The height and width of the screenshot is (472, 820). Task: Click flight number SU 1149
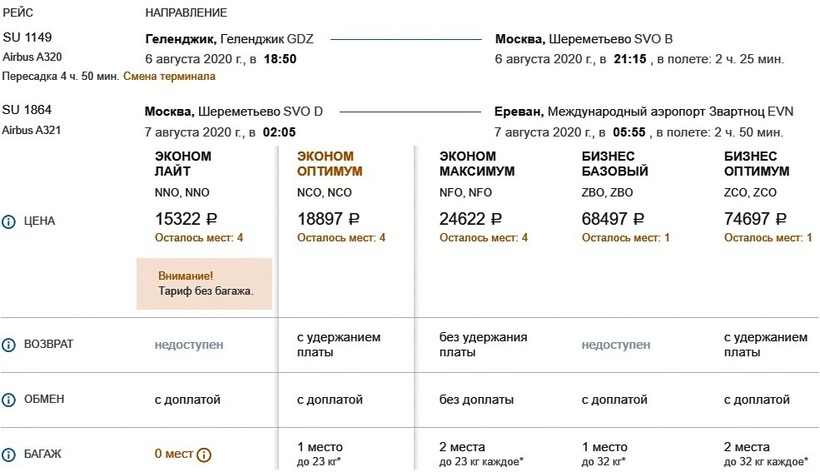tap(27, 39)
